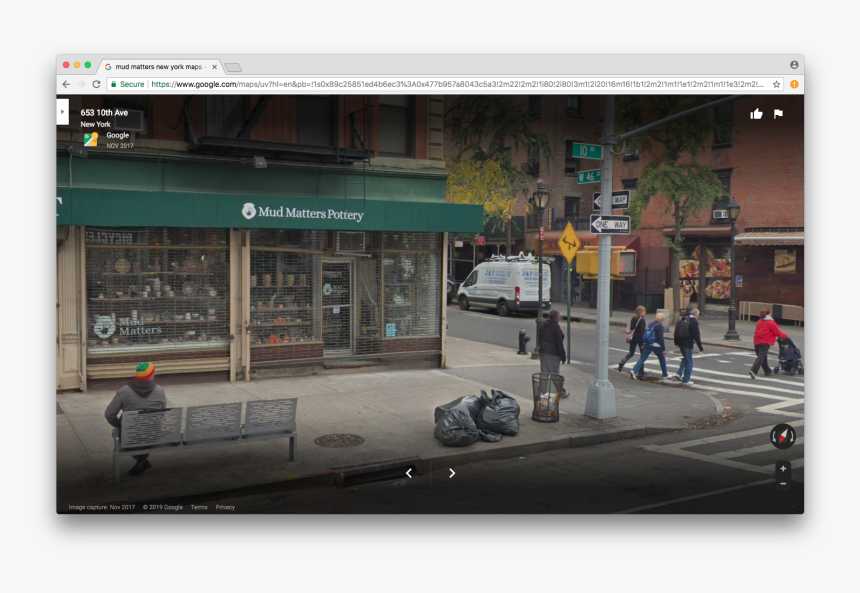Go to the next Street View image
Image resolution: width=860 pixels, height=593 pixels.
pyautogui.click(x=452, y=473)
